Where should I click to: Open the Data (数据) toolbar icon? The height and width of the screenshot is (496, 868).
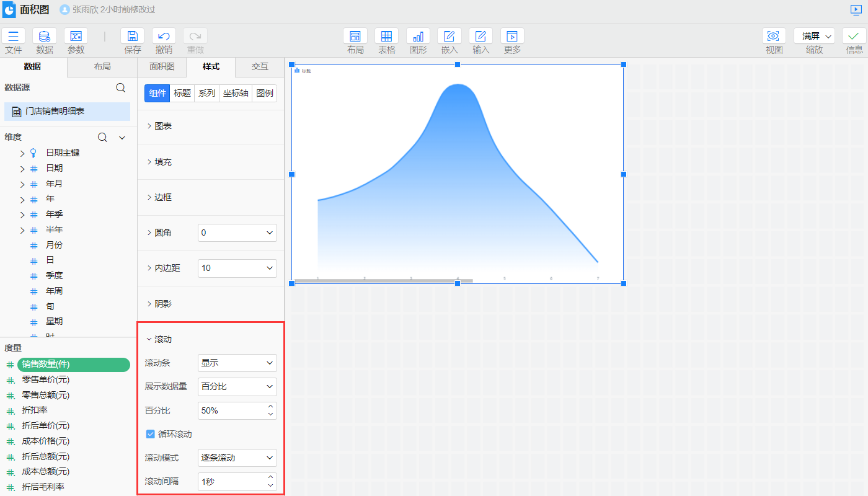pyautogui.click(x=45, y=36)
